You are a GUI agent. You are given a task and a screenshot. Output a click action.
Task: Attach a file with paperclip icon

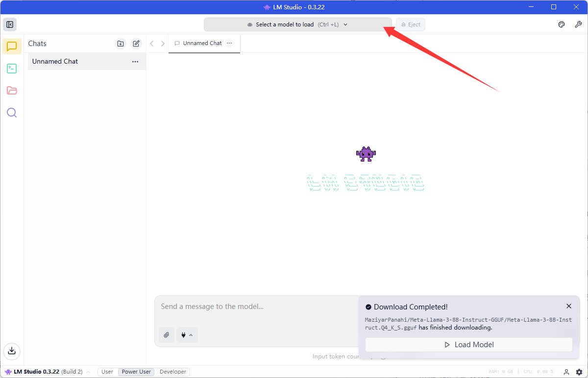click(167, 335)
